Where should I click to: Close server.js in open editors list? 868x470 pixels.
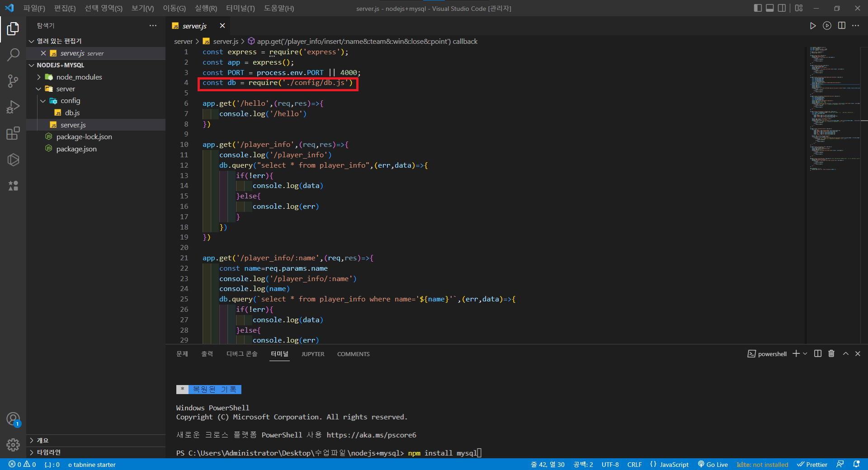pos(43,53)
